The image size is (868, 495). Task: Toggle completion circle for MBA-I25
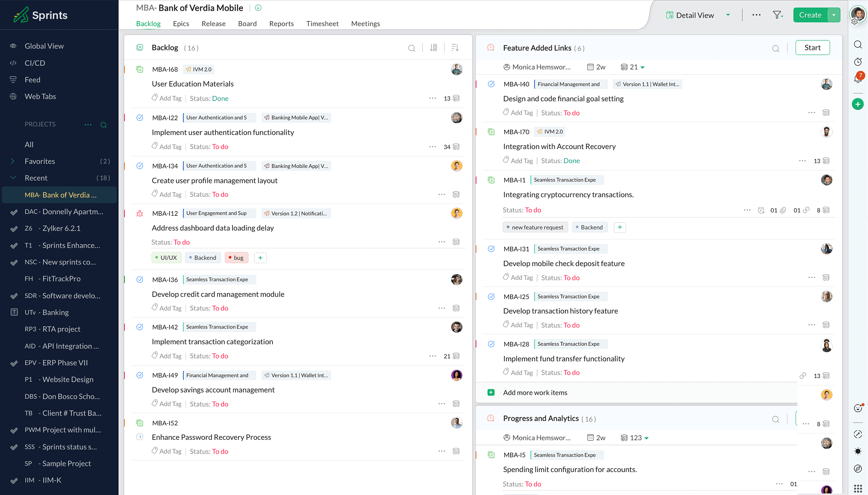click(491, 296)
